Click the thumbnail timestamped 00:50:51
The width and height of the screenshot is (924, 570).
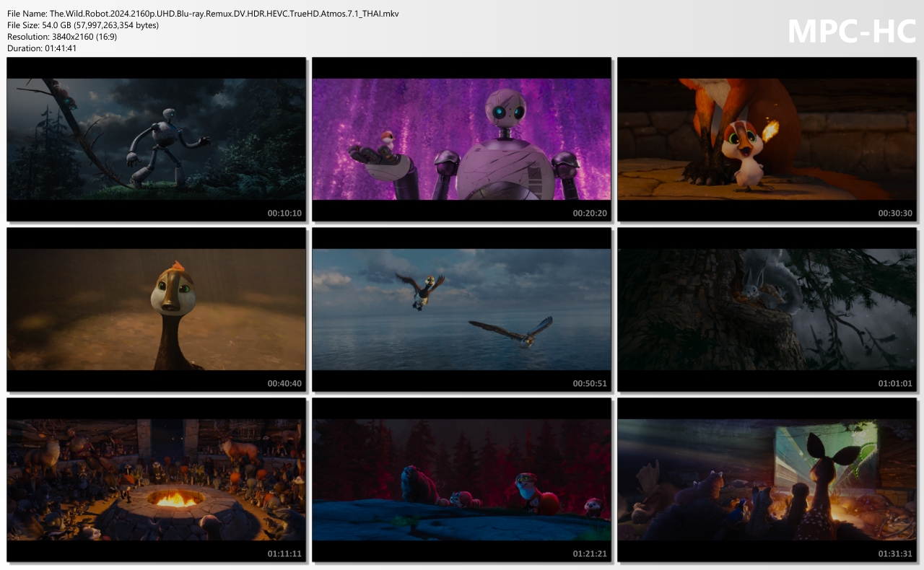pos(462,310)
